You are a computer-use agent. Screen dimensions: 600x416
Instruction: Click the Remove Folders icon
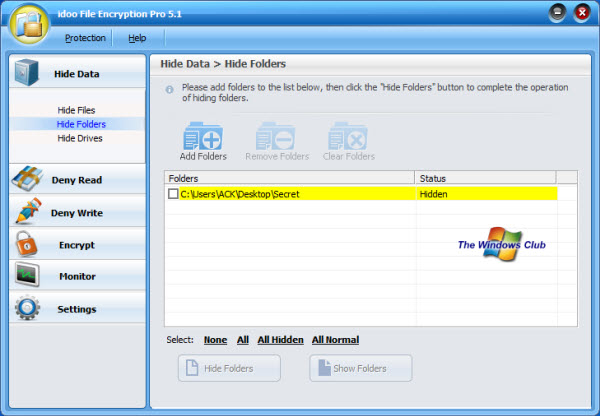point(275,136)
